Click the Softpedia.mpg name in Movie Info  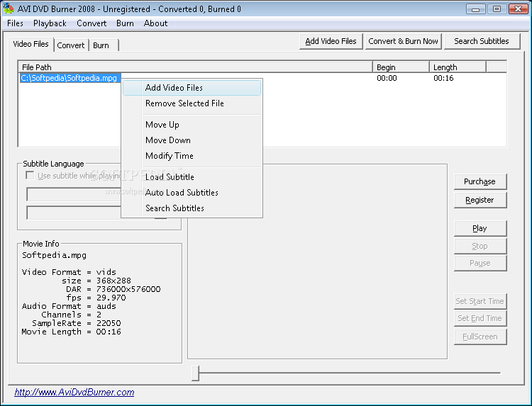[55, 255]
